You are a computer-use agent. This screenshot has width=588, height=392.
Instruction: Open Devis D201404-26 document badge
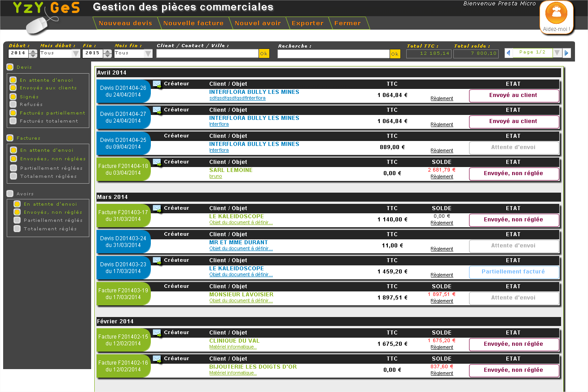coord(123,92)
